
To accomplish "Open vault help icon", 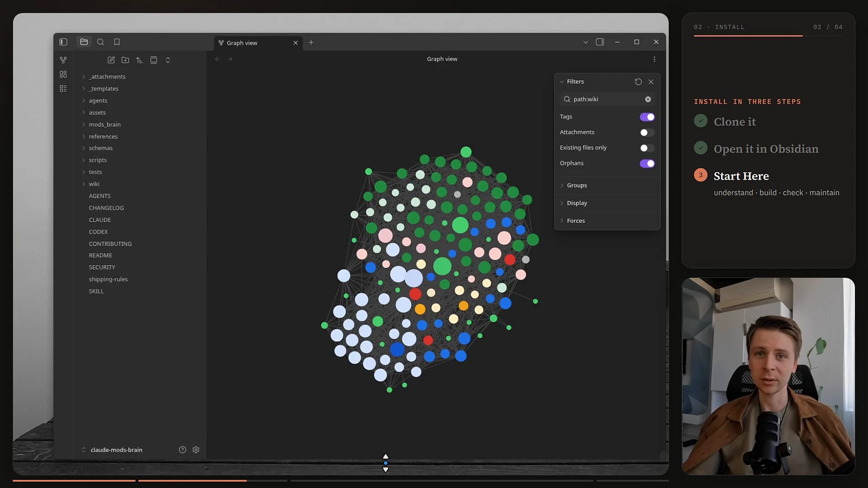I will click(182, 450).
